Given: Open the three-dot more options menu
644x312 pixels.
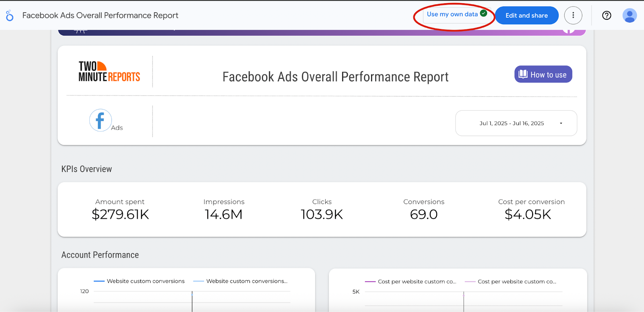Looking at the screenshot, I should point(573,15).
